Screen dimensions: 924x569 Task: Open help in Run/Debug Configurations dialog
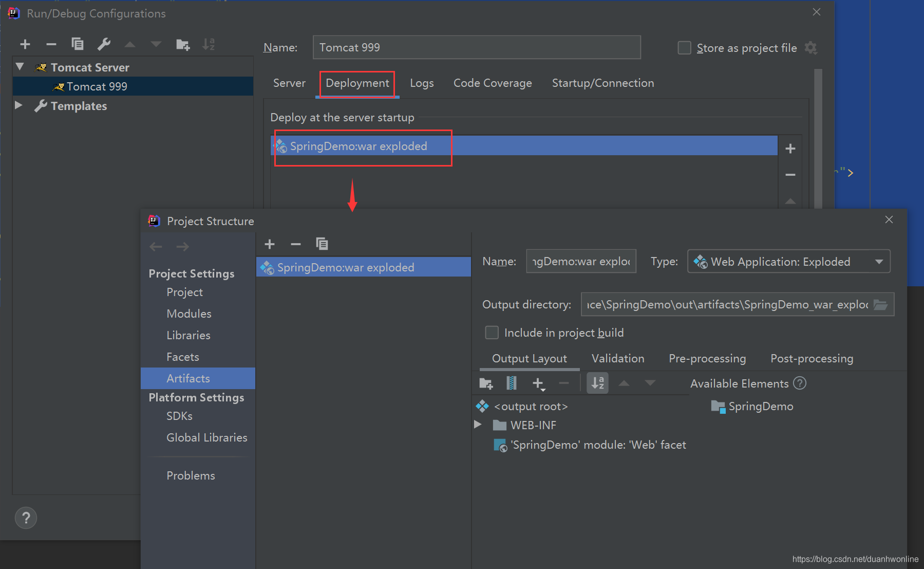click(26, 518)
